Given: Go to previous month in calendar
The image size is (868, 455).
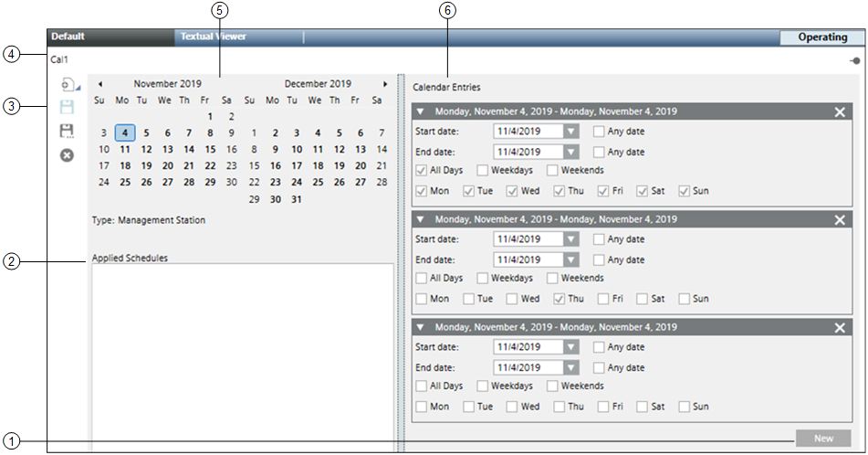Looking at the screenshot, I should (x=99, y=84).
